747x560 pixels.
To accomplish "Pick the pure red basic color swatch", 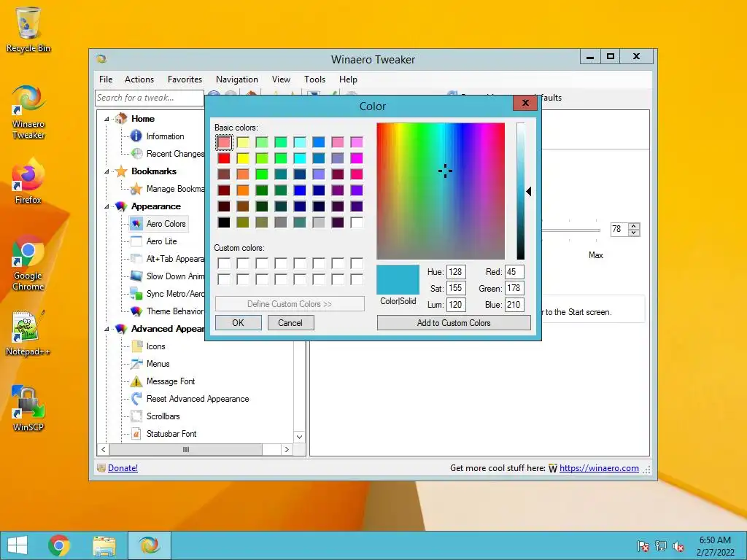I will pyautogui.click(x=224, y=158).
